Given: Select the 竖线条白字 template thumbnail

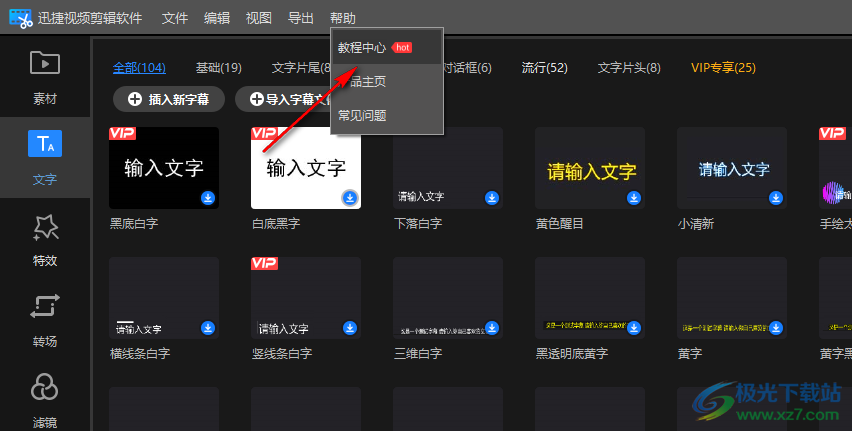Looking at the screenshot, I should coord(306,297).
